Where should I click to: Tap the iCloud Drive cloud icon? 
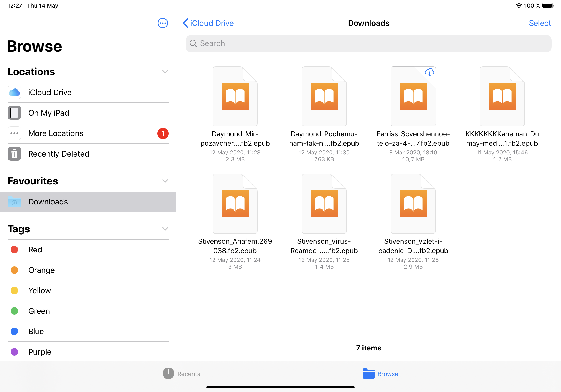click(x=14, y=92)
